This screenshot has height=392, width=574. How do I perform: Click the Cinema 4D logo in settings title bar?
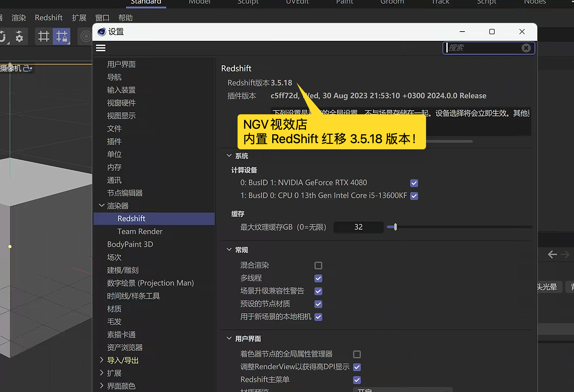[102, 32]
